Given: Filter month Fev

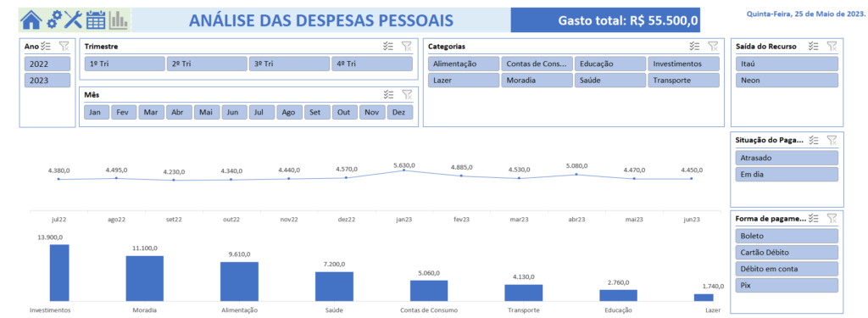Looking at the screenshot, I should [124, 113].
